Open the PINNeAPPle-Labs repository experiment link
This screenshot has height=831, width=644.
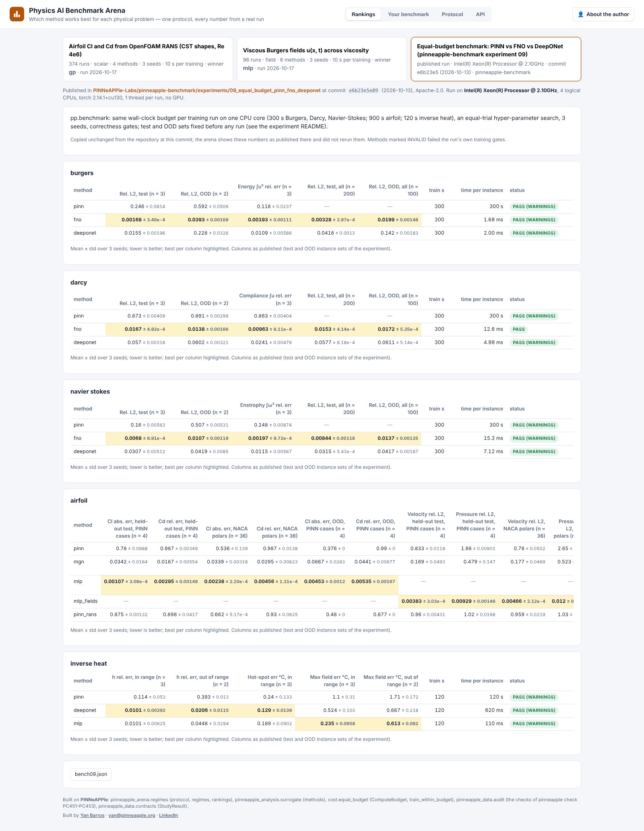pyautogui.click(x=207, y=91)
